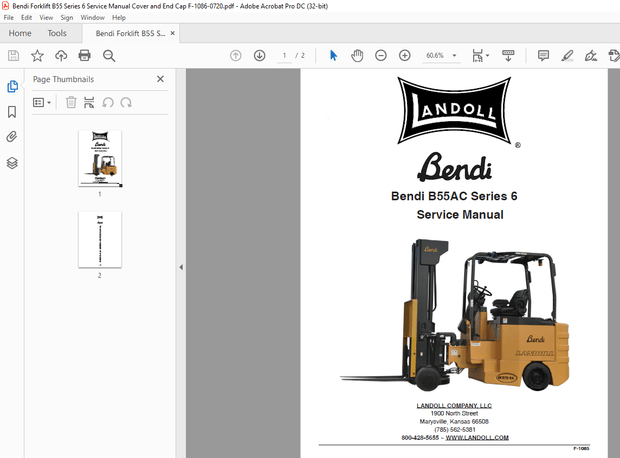Viewport: 620px width, 458px height.
Task: Print the document
Action: [85, 56]
